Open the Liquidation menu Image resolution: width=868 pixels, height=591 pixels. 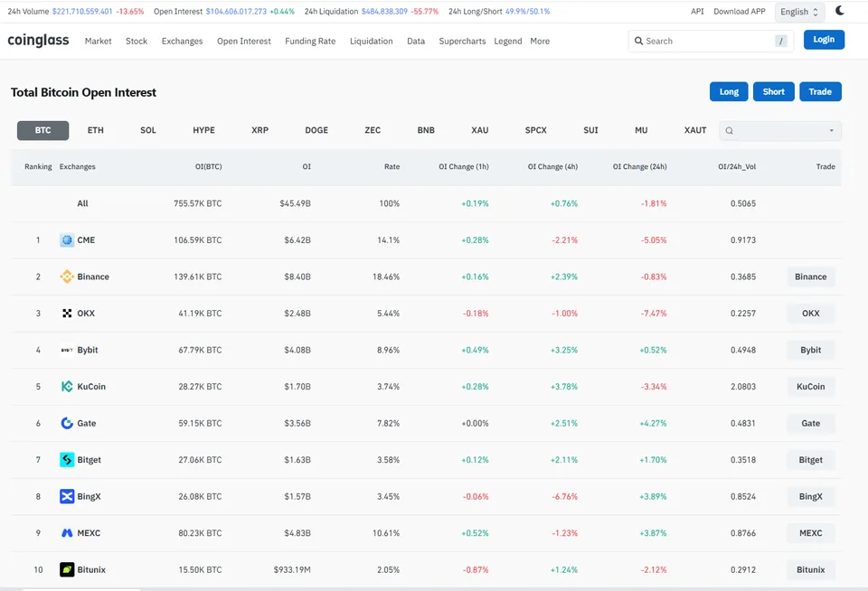[371, 41]
